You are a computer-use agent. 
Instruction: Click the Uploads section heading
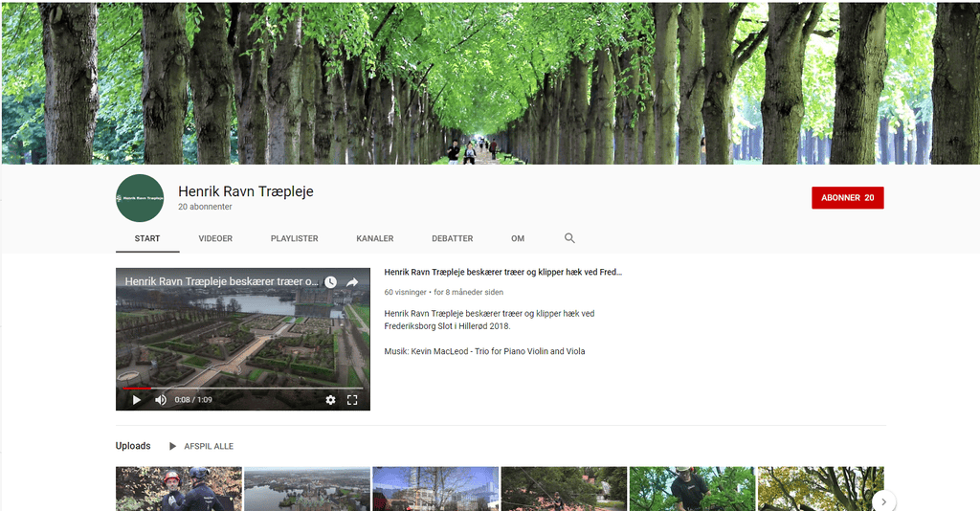click(x=133, y=447)
